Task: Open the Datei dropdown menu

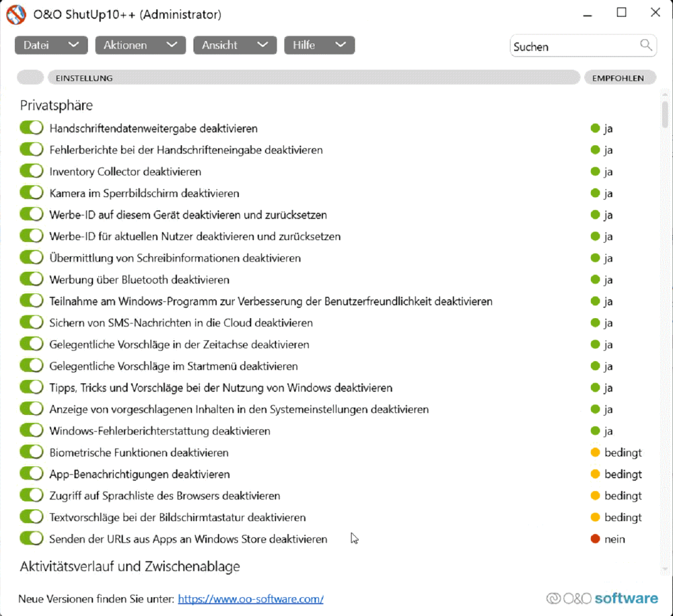Action: (51, 45)
